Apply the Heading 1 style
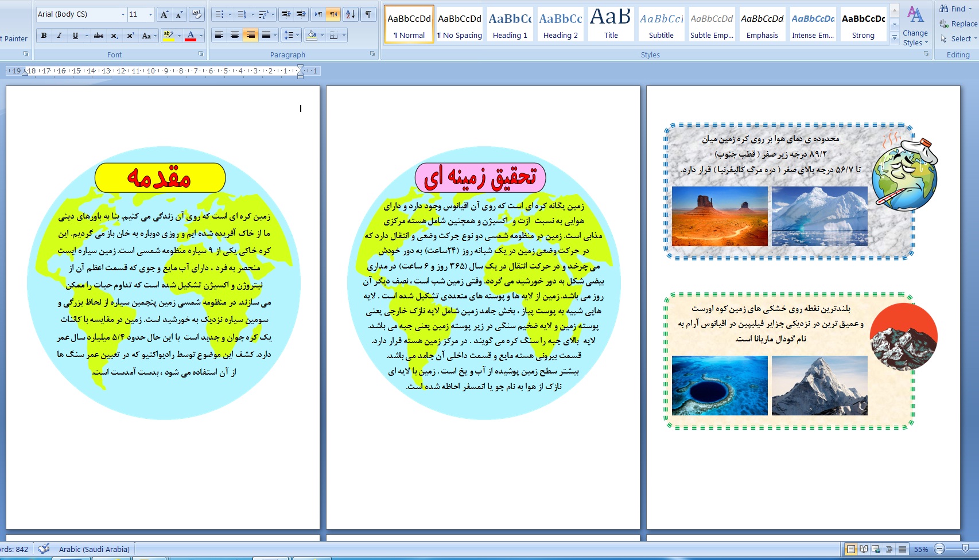The height and width of the screenshot is (560, 979). [x=510, y=25]
